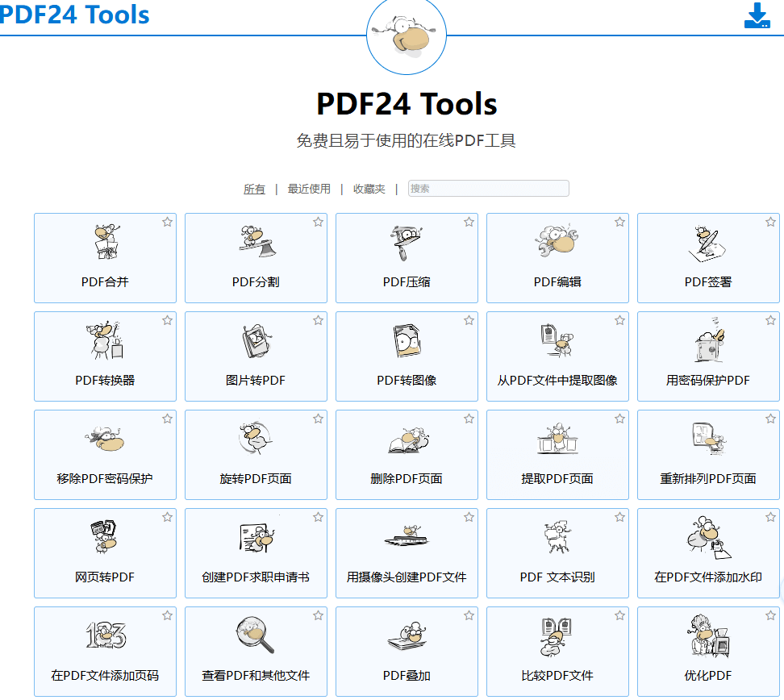784x700 pixels.
Task: Switch to the 最近使用 filter
Action: (x=309, y=189)
